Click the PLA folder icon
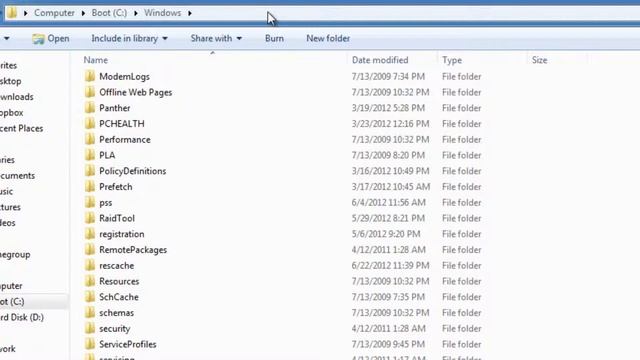This screenshot has width=640, height=360. 90,155
